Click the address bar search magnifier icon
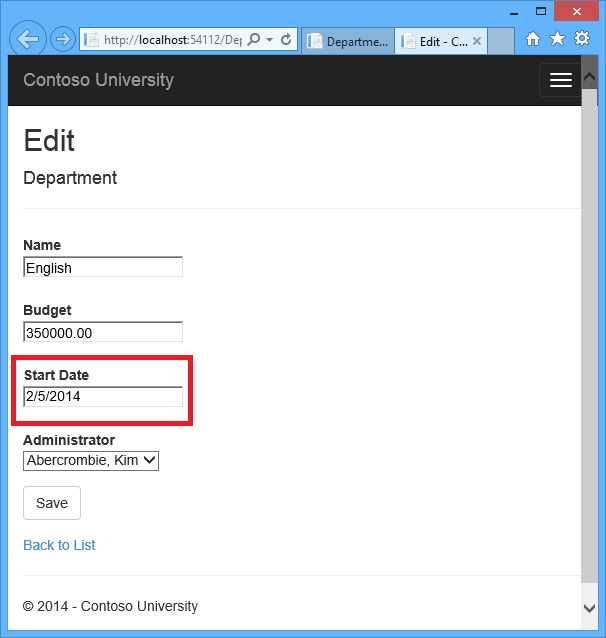The height and width of the screenshot is (638, 606). click(x=253, y=40)
